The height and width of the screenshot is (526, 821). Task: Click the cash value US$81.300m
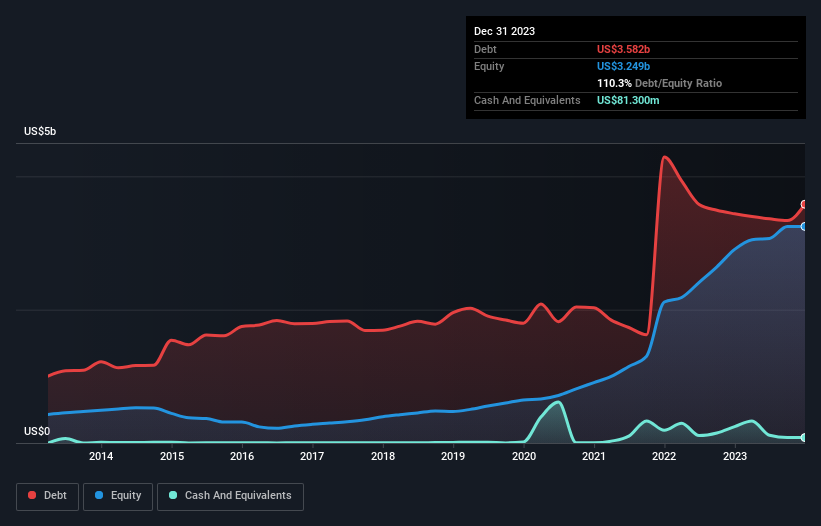click(628, 100)
